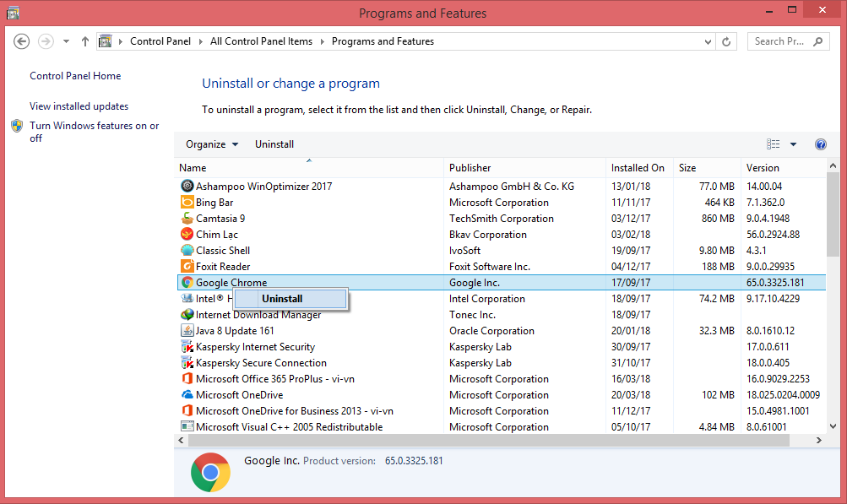The image size is (847, 504).
Task: Open the recent locations dropdown arrow
Action: click(x=66, y=41)
